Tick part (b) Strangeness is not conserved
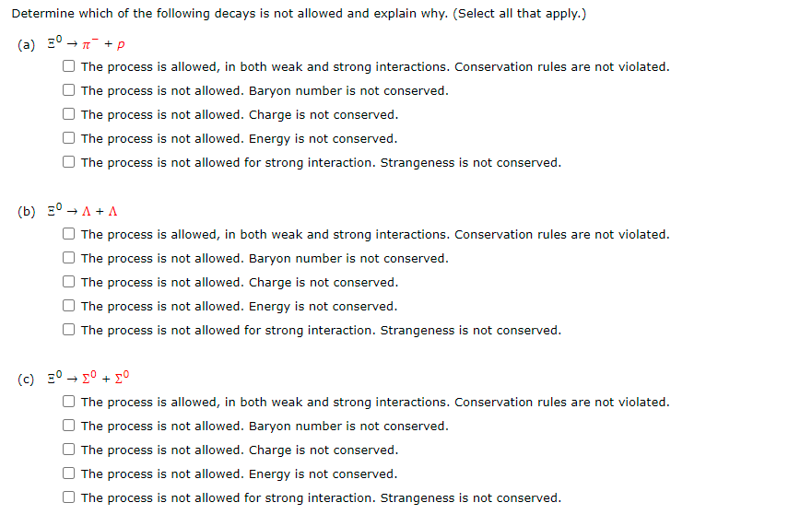Screen dimensions: 812x526 68,330
